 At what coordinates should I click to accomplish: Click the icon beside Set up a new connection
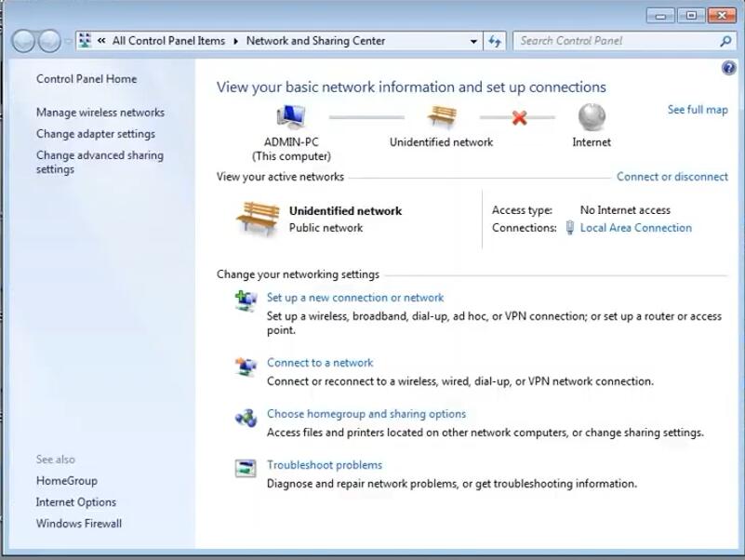pyautogui.click(x=246, y=300)
